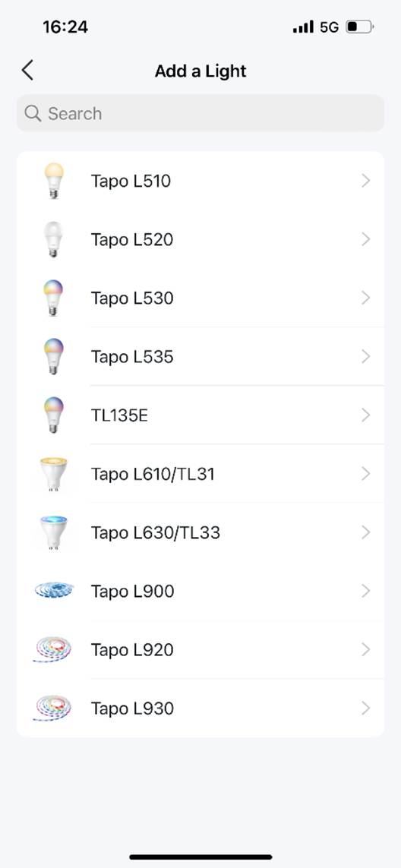Open Tapo L535 via its chevron
The image size is (401, 868).
point(365,356)
